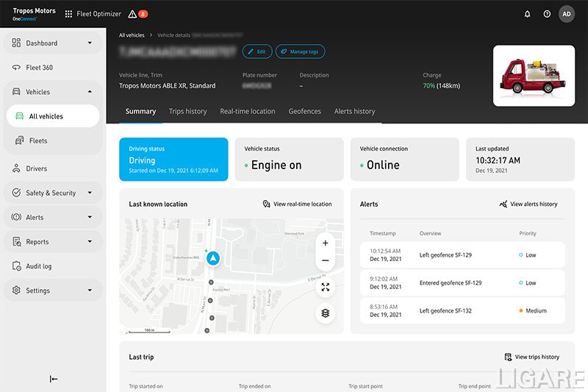This screenshot has height=392, width=588.
Task: Click the vehicle photo thumbnail
Action: pos(534,76)
